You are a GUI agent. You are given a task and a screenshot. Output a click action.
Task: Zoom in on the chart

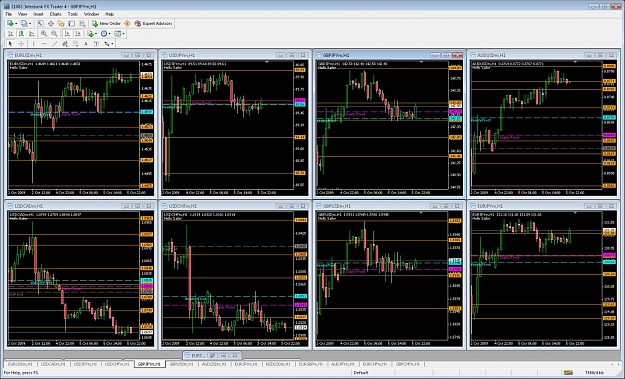[x=43, y=34]
